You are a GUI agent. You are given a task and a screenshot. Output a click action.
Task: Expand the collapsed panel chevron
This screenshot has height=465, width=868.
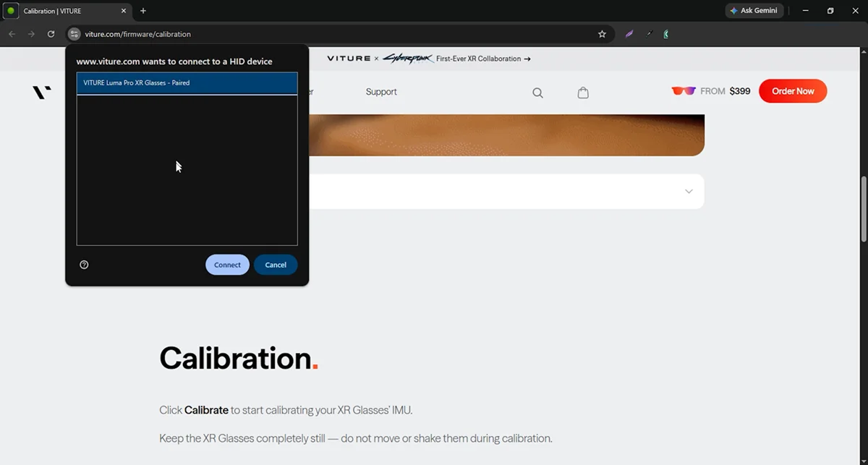tap(689, 192)
